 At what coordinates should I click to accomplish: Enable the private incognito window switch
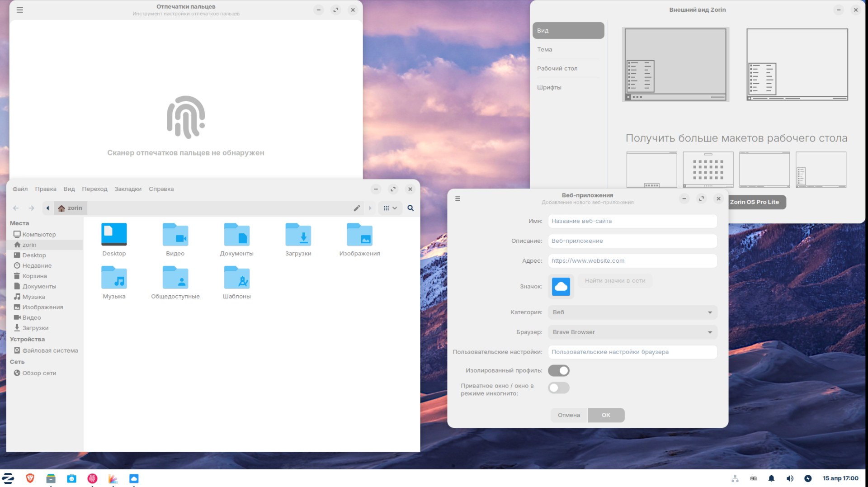click(x=559, y=388)
